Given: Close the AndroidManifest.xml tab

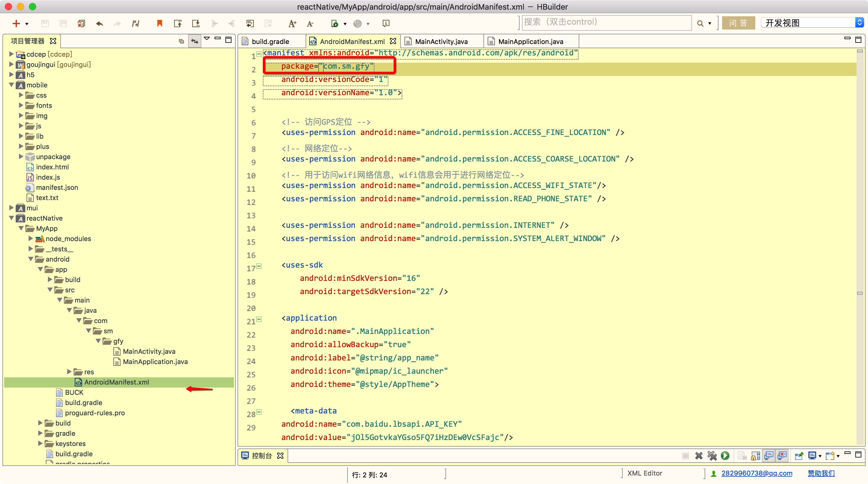Looking at the screenshot, I should 393,41.
